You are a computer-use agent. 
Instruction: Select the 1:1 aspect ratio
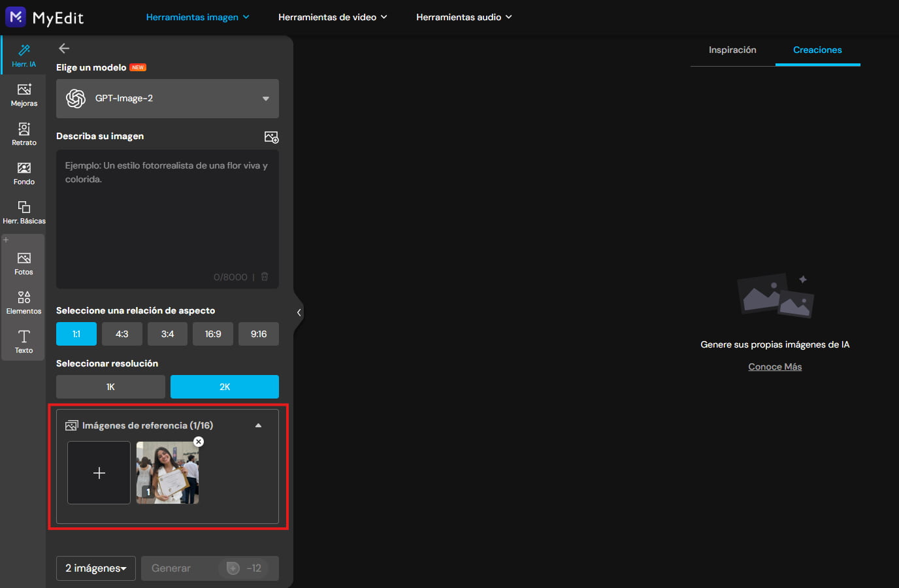pyautogui.click(x=76, y=334)
